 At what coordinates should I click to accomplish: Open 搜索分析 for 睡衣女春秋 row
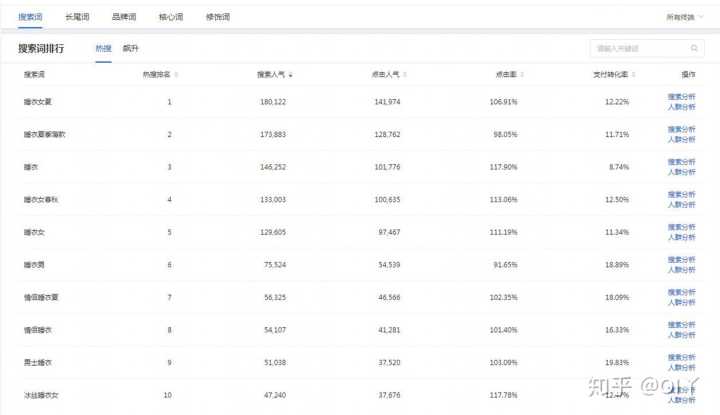point(681,195)
